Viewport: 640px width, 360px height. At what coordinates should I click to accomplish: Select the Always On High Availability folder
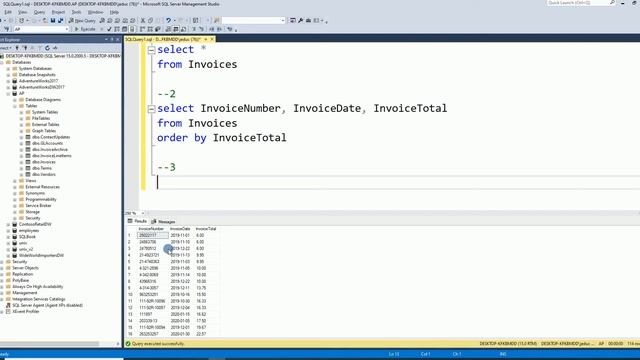coord(38,287)
